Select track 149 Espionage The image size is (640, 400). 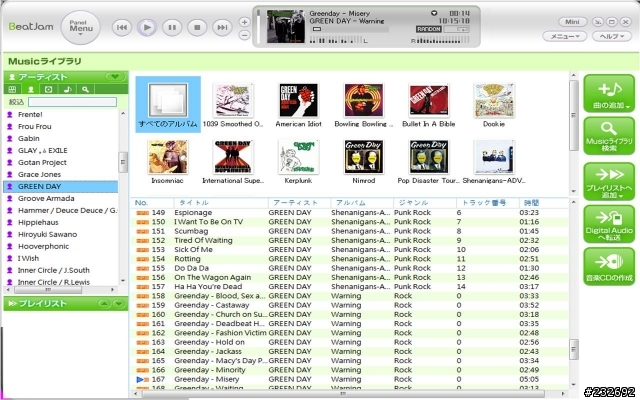point(350,213)
